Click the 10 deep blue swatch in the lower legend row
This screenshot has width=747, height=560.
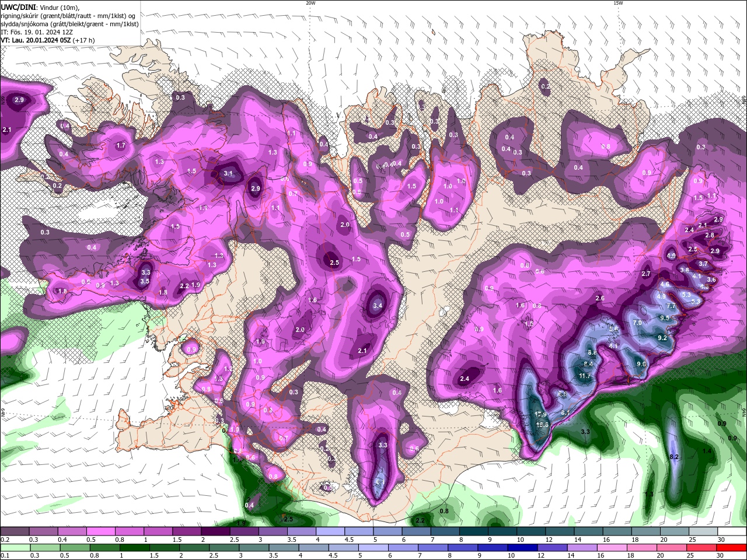coord(522,548)
